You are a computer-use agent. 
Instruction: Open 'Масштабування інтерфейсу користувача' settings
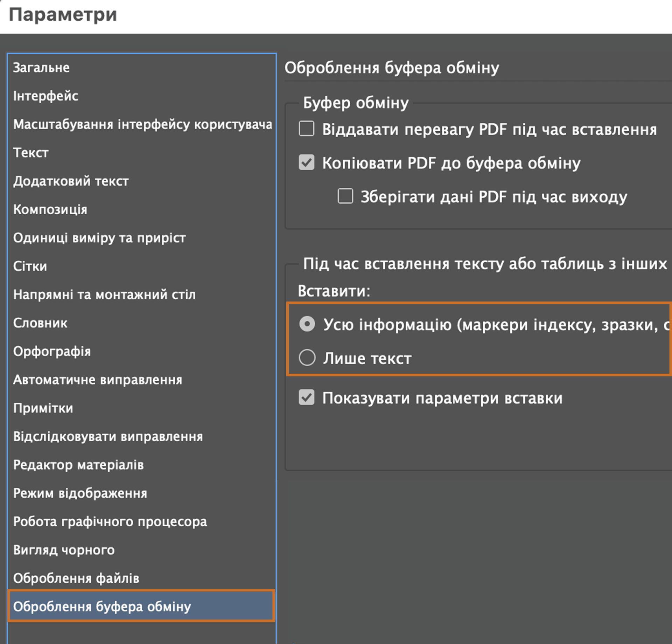click(142, 124)
